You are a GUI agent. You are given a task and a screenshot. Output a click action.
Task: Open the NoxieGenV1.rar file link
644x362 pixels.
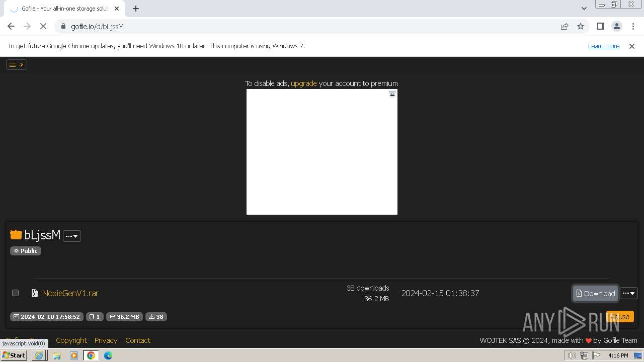point(70,293)
